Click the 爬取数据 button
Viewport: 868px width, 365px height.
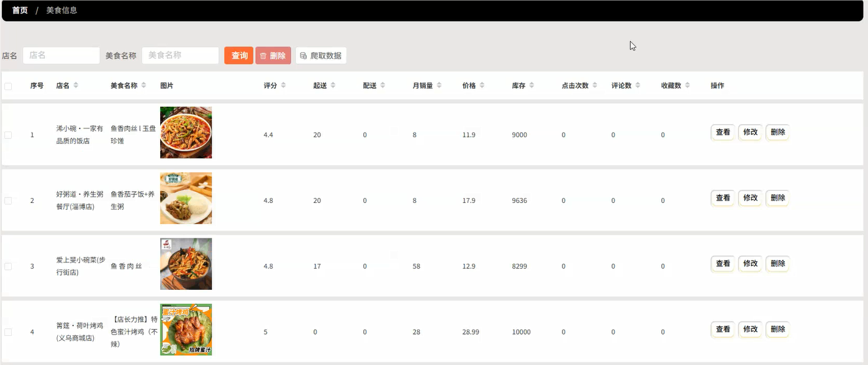click(x=321, y=55)
